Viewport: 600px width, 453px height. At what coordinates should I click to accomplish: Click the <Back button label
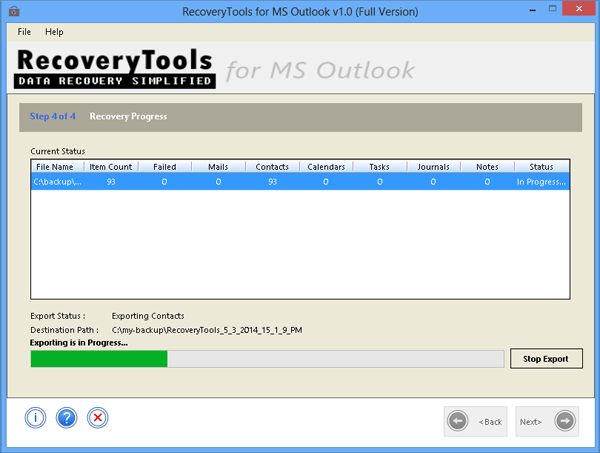490,422
